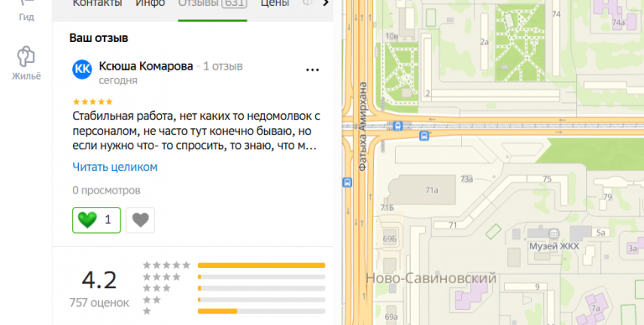Show more tabs with right chevron

(x=325, y=3)
